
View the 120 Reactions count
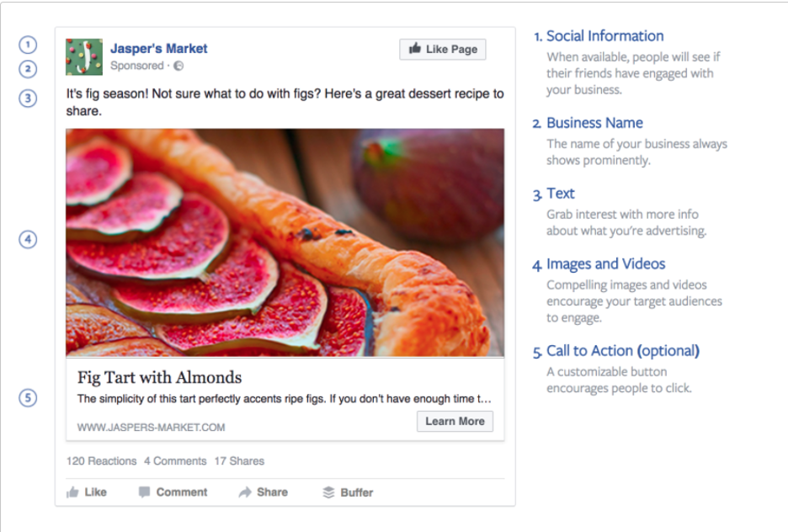tap(99, 460)
